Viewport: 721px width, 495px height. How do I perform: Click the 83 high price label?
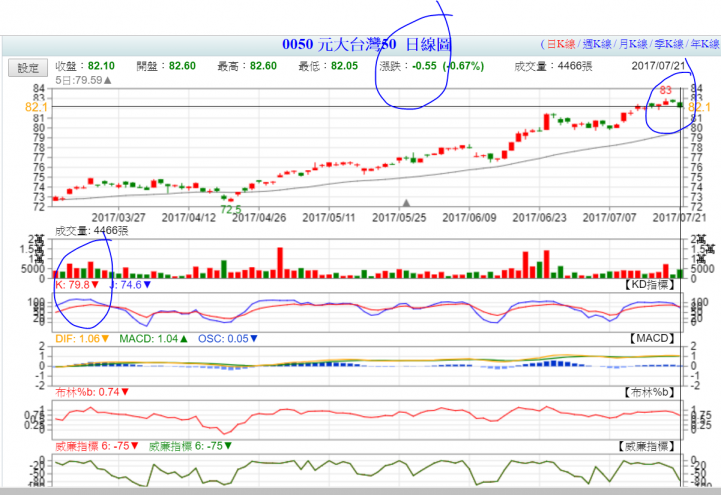tap(665, 91)
